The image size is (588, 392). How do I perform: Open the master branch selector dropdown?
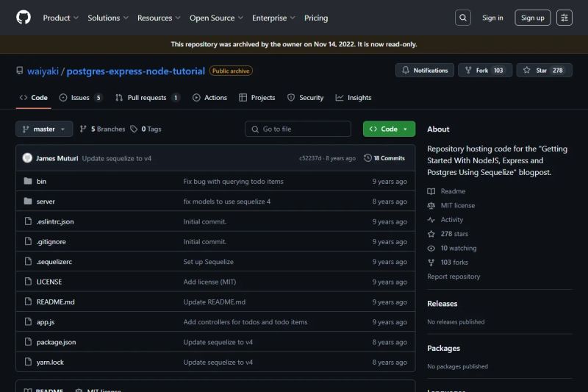[x=44, y=129]
